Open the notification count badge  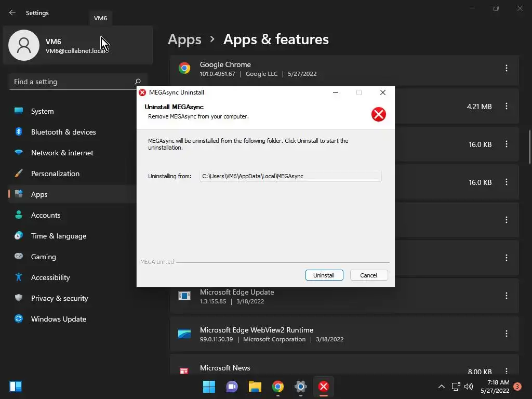tap(517, 386)
